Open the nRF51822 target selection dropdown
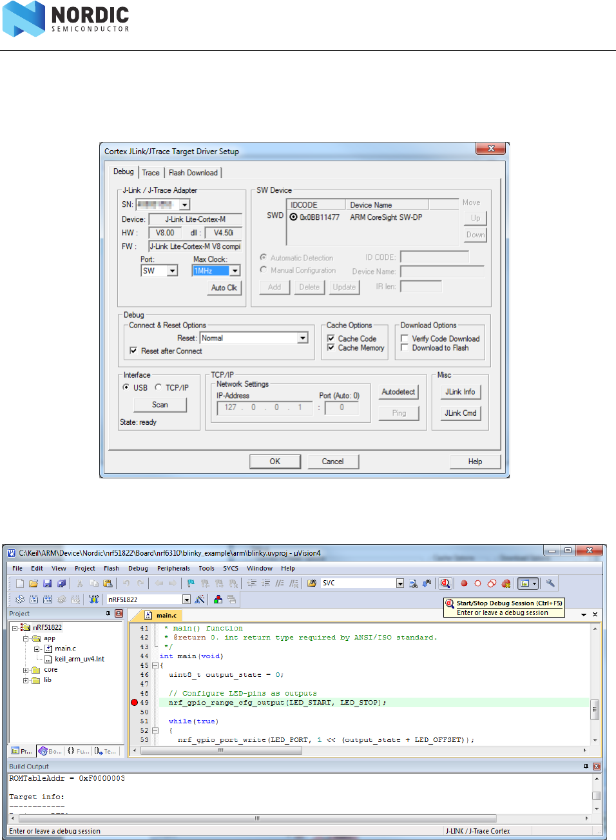Image resolution: width=616 pixels, height=840 pixels. tap(186, 600)
